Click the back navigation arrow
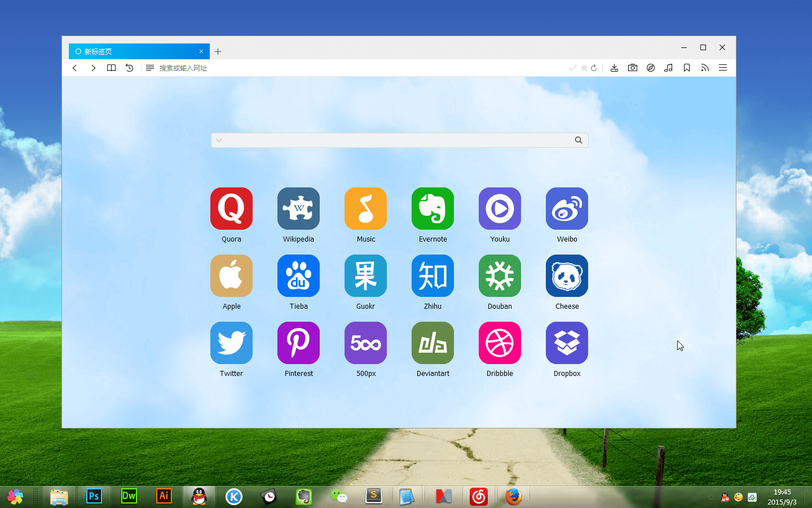The width and height of the screenshot is (812, 508). pos(74,68)
